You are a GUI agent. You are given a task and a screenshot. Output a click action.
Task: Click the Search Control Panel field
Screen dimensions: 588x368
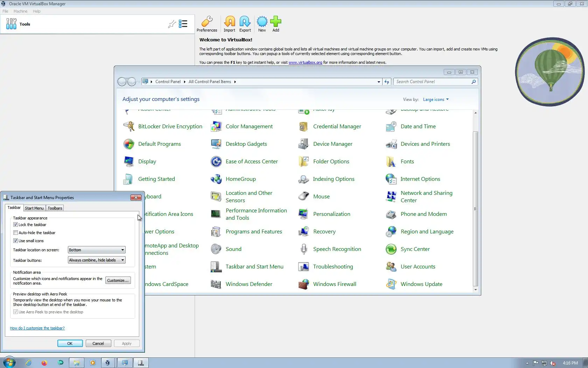[435, 82]
